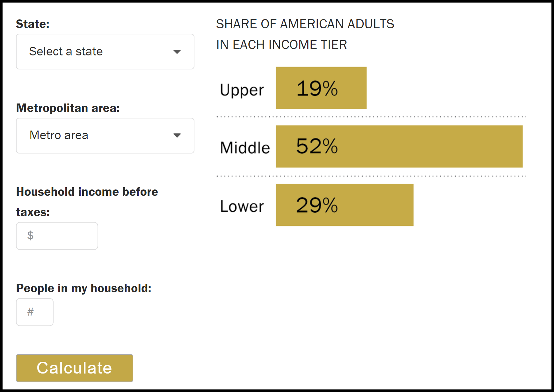Screen dimensions: 554x392
Task: Click the state dropdown chevron arrow
Action: 178,51
